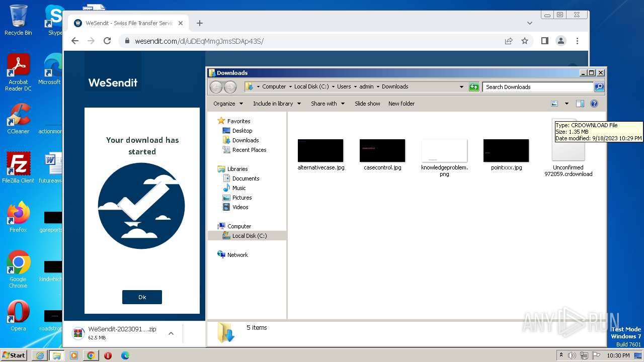Refresh the Downloads folder
This screenshot has height=362, width=644.
pyautogui.click(x=474, y=87)
